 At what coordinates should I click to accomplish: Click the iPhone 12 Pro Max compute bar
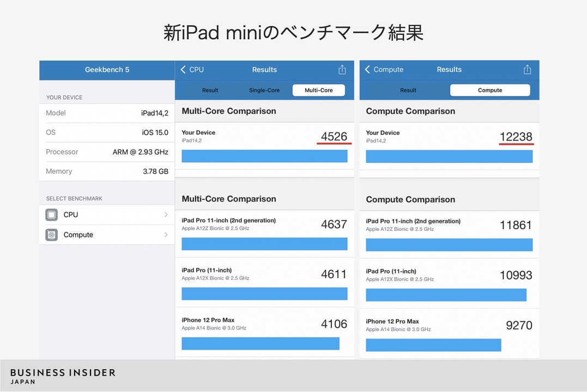tap(433, 345)
